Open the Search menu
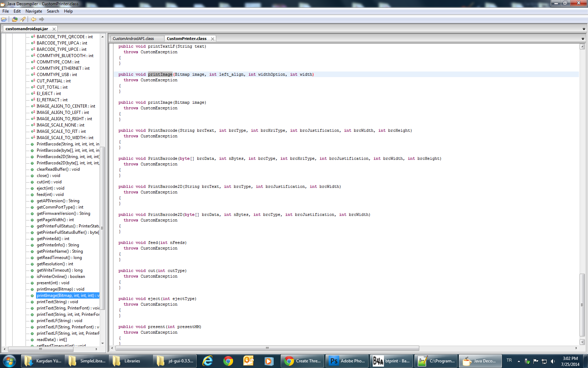The width and height of the screenshot is (588, 368). [x=53, y=11]
